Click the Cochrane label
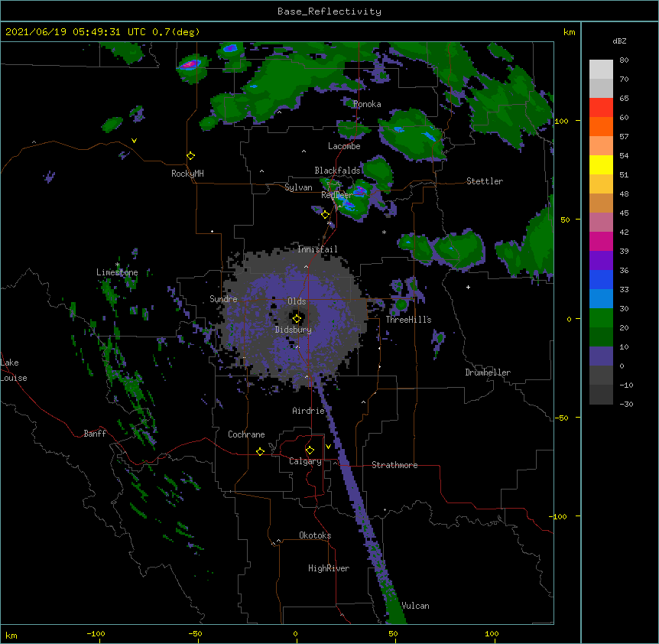Image resolution: width=659 pixels, height=644 pixels. coord(246,434)
